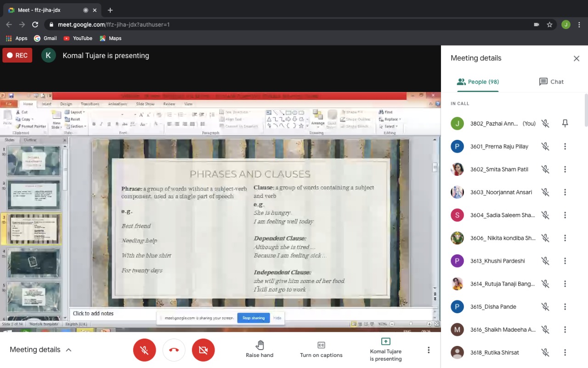Click the red hang up call button

(174, 350)
